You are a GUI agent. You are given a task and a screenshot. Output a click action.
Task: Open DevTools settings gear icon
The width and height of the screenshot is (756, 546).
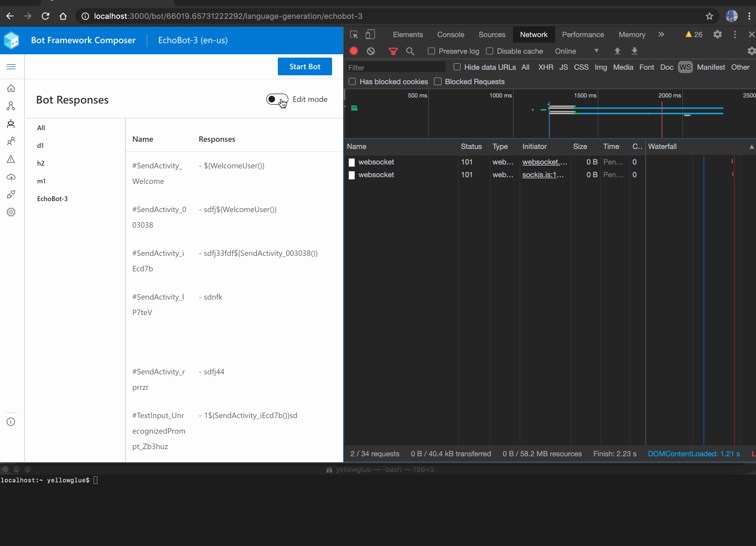pyautogui.click(x=717, y=34)
